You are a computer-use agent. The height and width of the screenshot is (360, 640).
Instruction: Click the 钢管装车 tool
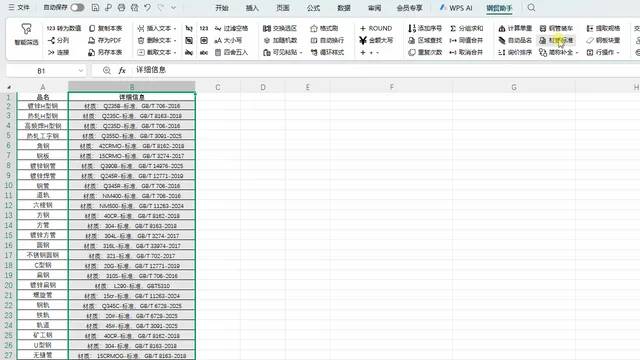556,28
